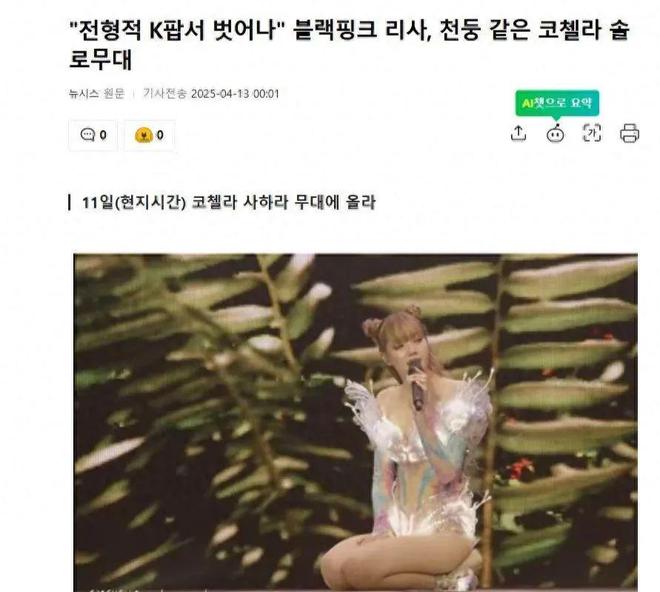Viewport: 660px width, 592px height.
Task: Click the vertical bar before the subheading
Action: click(69, 202)
